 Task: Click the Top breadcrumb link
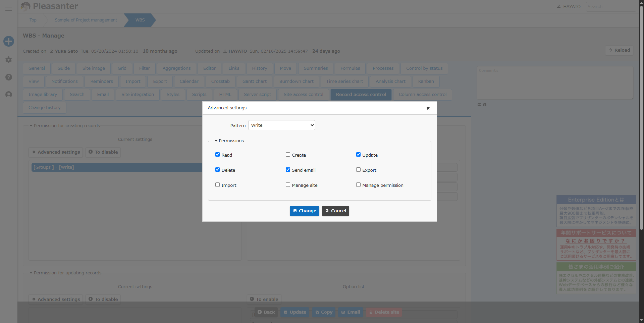[33, 20]
